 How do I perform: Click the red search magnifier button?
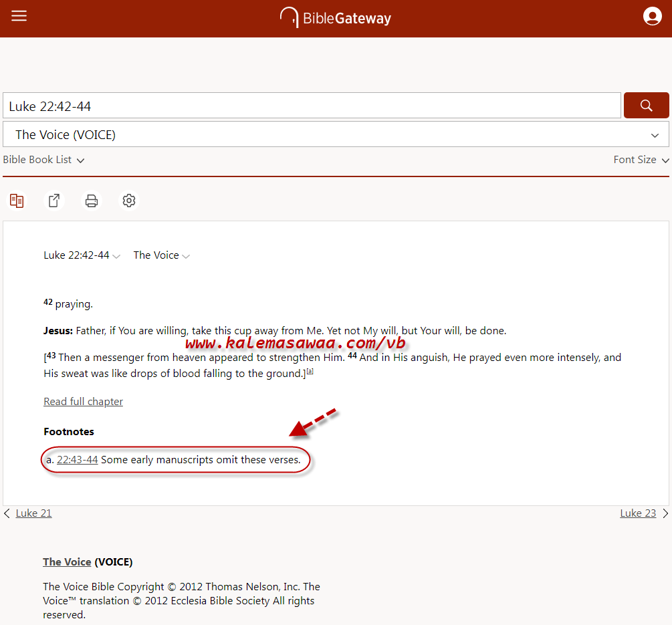646,106
